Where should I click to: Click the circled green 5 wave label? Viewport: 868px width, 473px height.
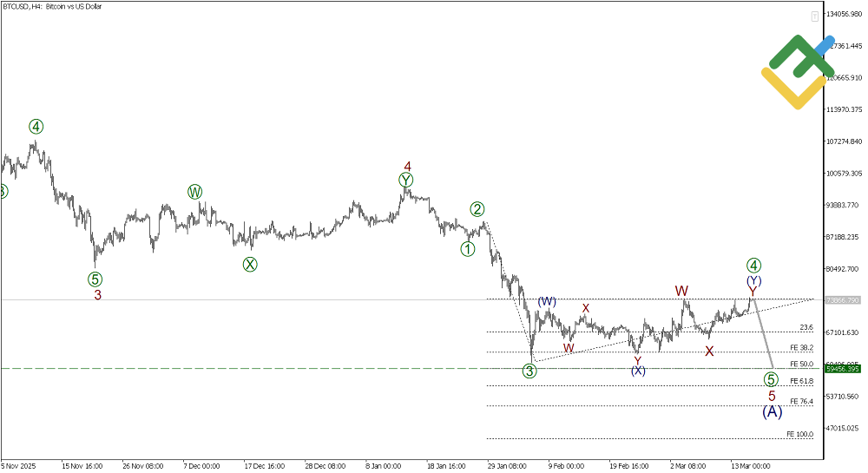pyautogui.click(x=771, y=379)
